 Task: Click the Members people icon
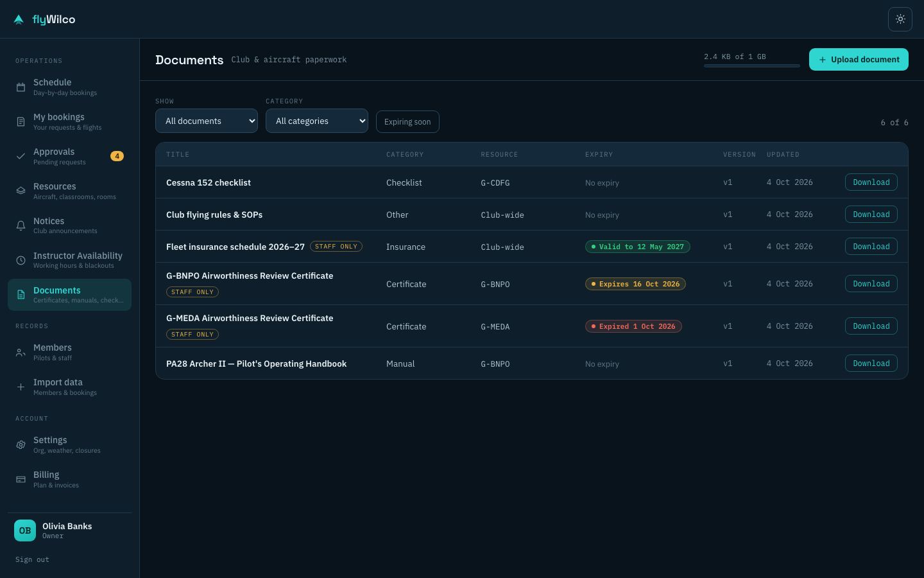coord(21,352)
